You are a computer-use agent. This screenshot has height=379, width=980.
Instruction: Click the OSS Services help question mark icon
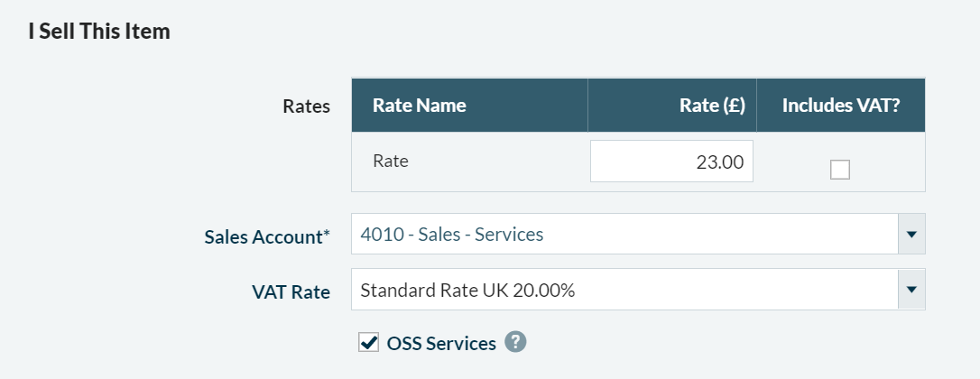point(515,343)
